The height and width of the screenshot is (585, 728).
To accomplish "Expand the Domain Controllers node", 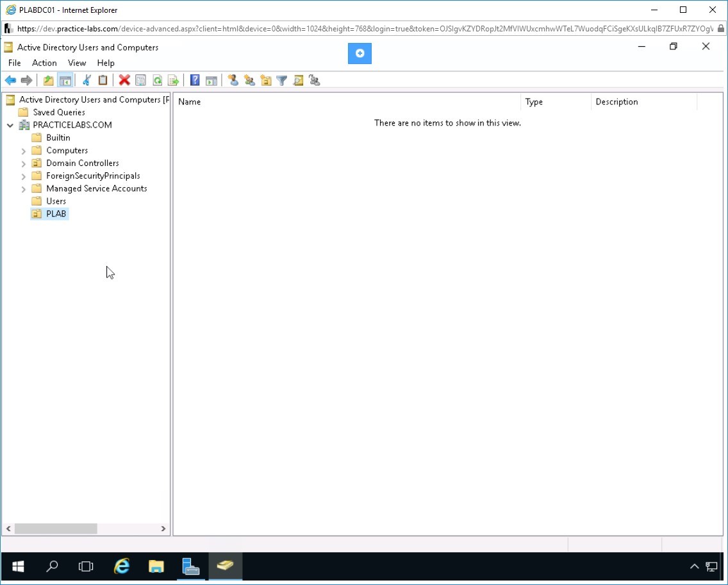I will 23,163.
